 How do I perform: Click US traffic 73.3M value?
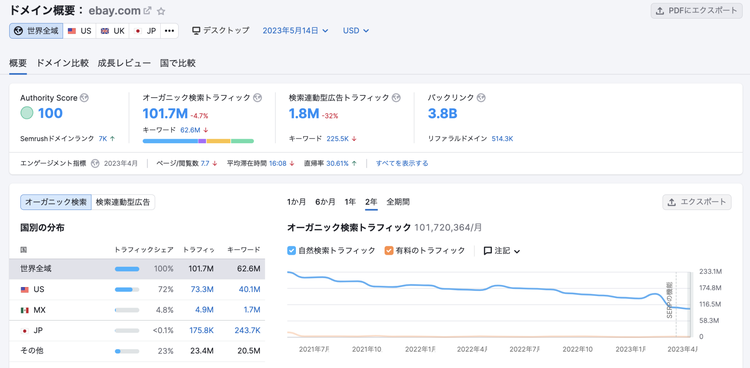pyautogui.click(x=201, y=290)
